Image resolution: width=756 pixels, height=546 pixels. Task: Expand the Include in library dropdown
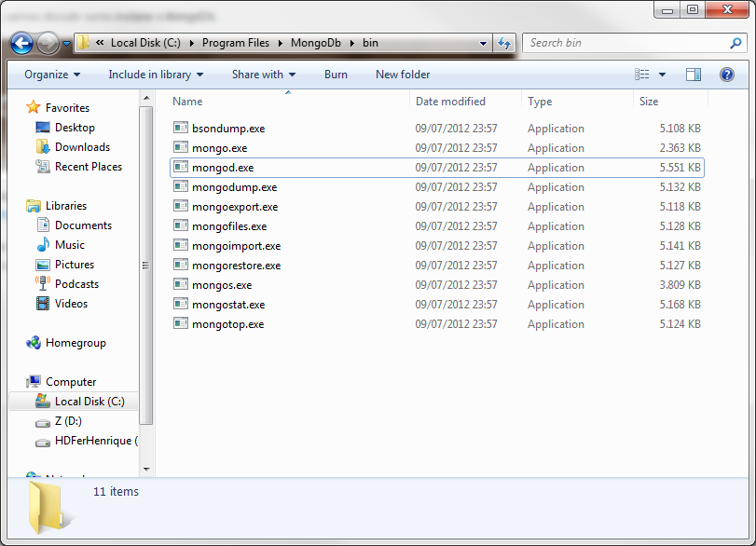pos(155,75)
